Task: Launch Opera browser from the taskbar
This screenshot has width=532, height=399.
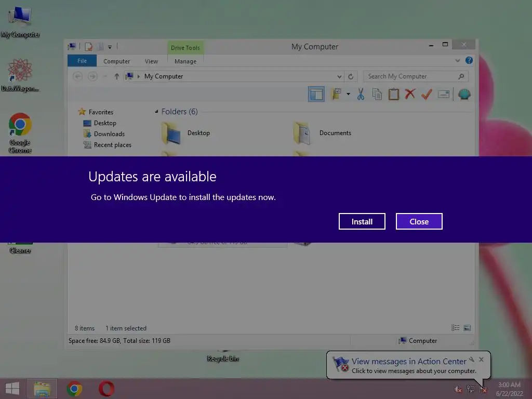Action: pyautogui.click(x=107, y=389)
